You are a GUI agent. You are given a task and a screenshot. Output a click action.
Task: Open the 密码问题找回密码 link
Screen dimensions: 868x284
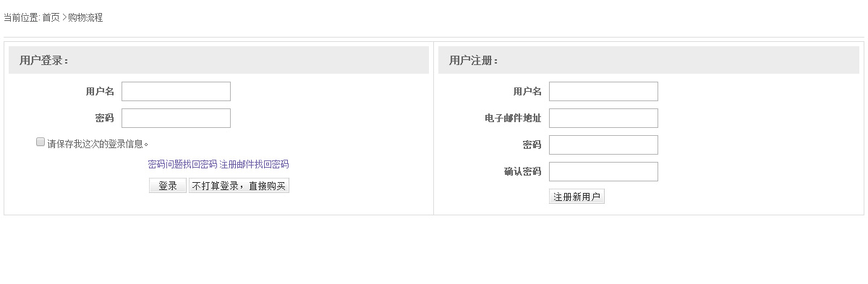tap(182, 164)
